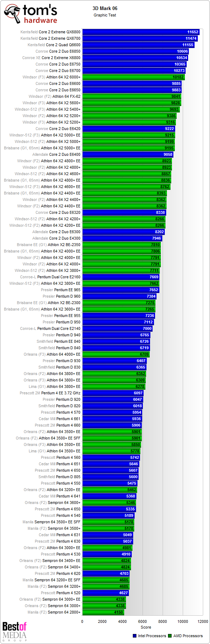The image size is (210, 644).
Task: Click the 'Athlon 64 X2 5600+' label
Action: pyautogui.click(x=63, y=103)
